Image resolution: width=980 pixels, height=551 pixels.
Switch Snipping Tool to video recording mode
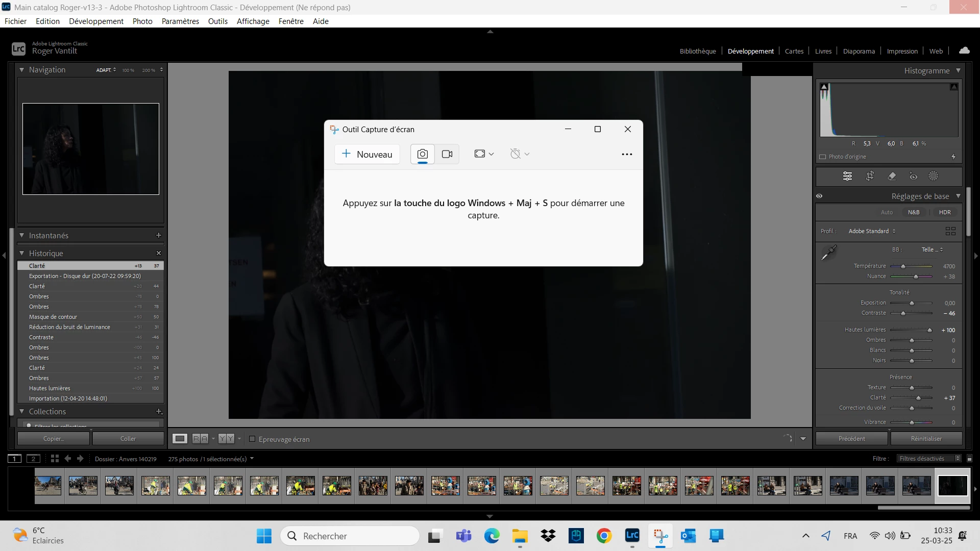coord(447,154)
